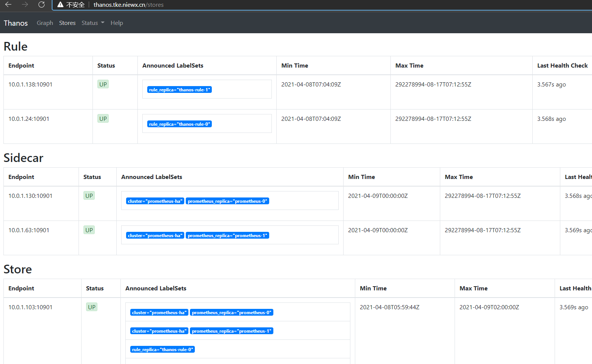Click the Rule section heading
The image size is (592, 364).
point(15,46)
